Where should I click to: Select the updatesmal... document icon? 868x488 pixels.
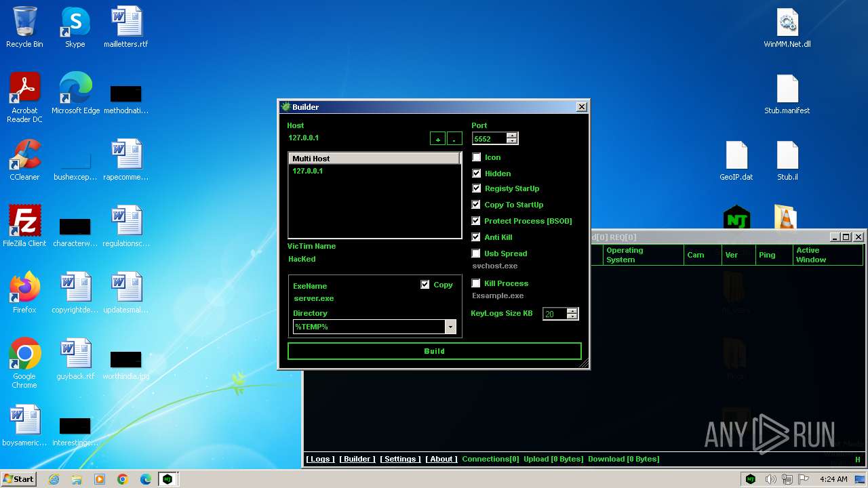pos(126,293)
